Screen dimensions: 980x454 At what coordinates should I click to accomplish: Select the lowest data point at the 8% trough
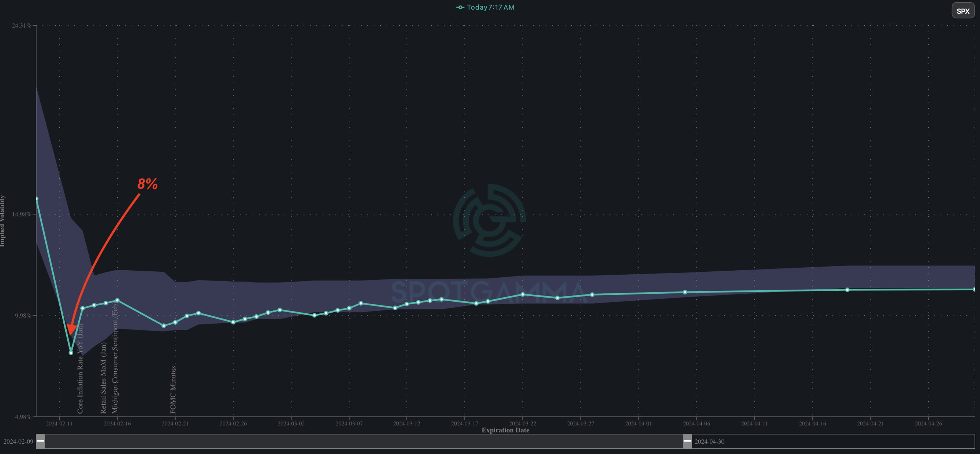click(x=71, y=353)
